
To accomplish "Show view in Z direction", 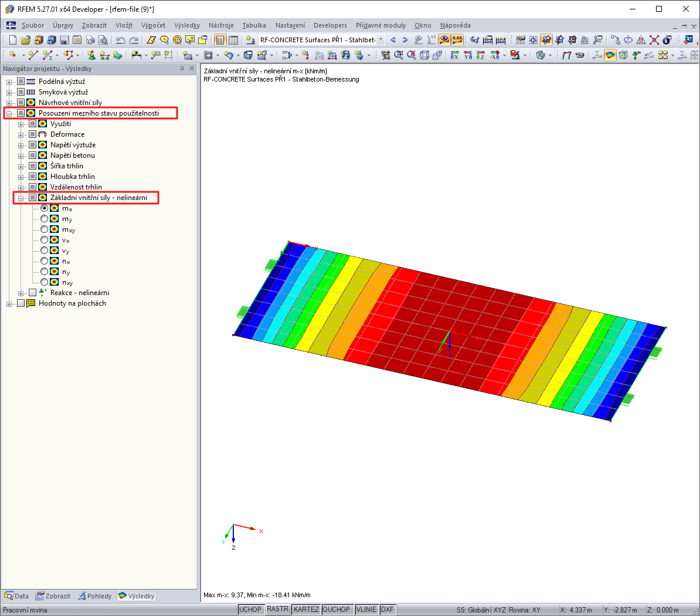I will (480, 55).
